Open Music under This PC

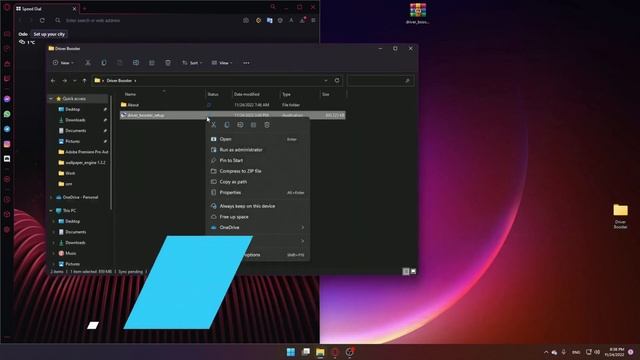[x=70, y=253]
